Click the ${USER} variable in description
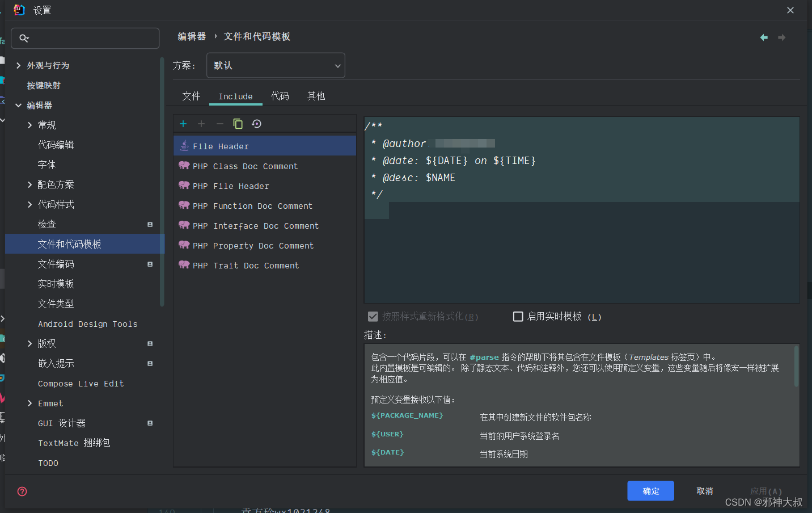812x513 pixels. [387, 434]
